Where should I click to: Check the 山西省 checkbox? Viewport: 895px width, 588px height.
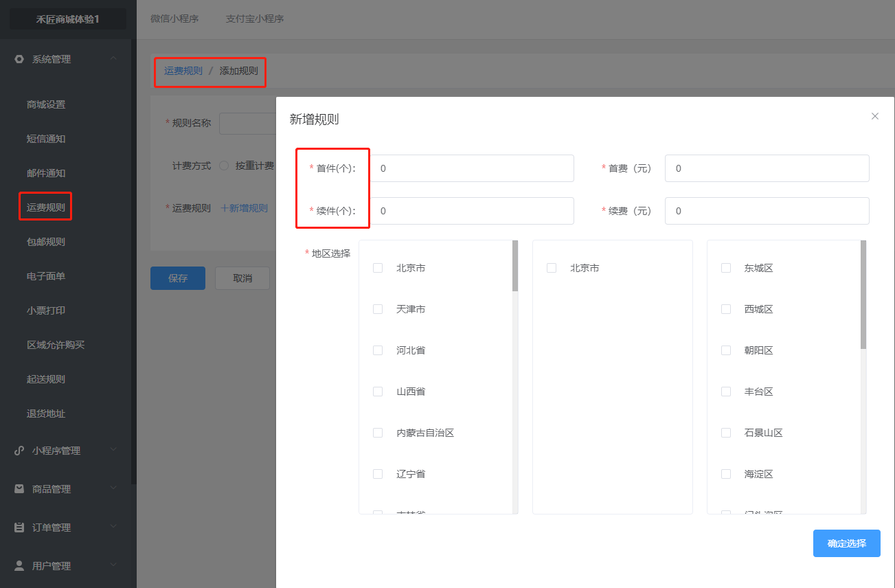tap(378, 392)
